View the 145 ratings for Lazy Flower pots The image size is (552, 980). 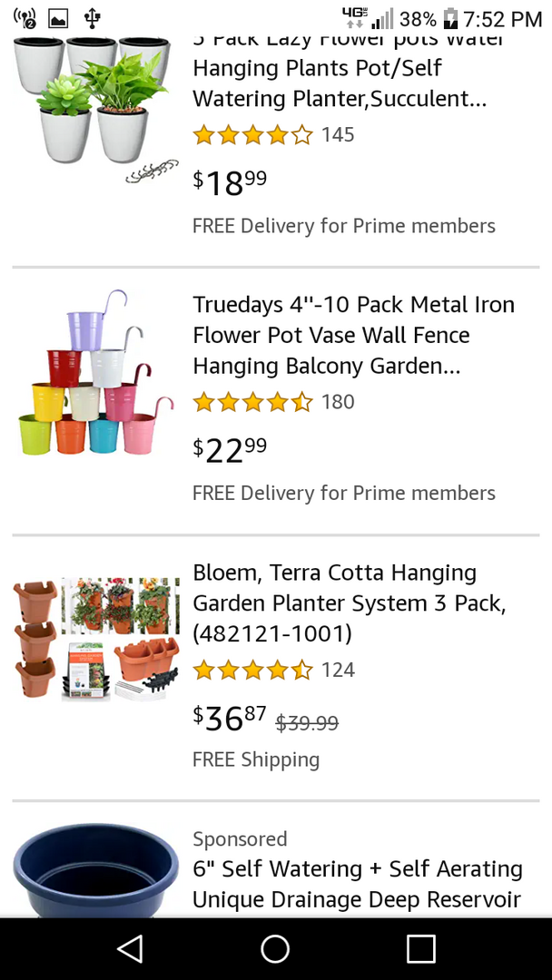338,135
